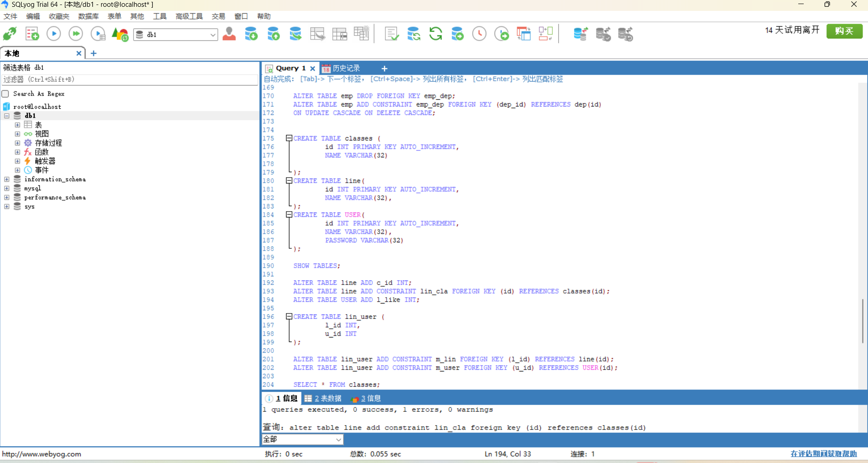Collapse the CREATE TABLE lin_user code block
868x463 pixels.
click(289, 317)
